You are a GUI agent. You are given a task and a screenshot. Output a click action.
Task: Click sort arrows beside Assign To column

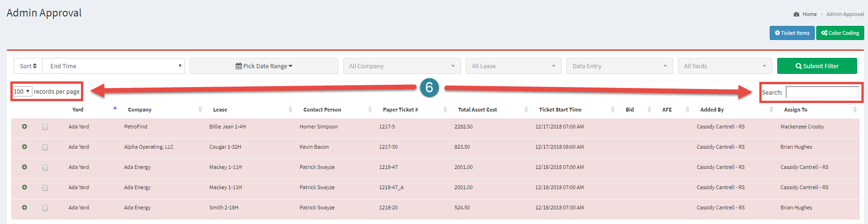855,110
